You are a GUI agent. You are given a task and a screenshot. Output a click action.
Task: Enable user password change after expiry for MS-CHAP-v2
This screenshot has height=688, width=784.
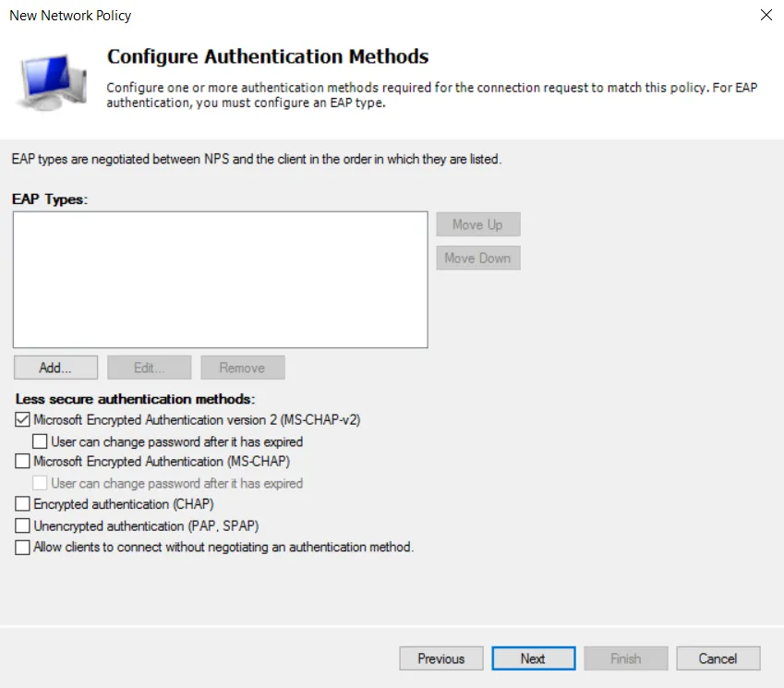(40, 441)
